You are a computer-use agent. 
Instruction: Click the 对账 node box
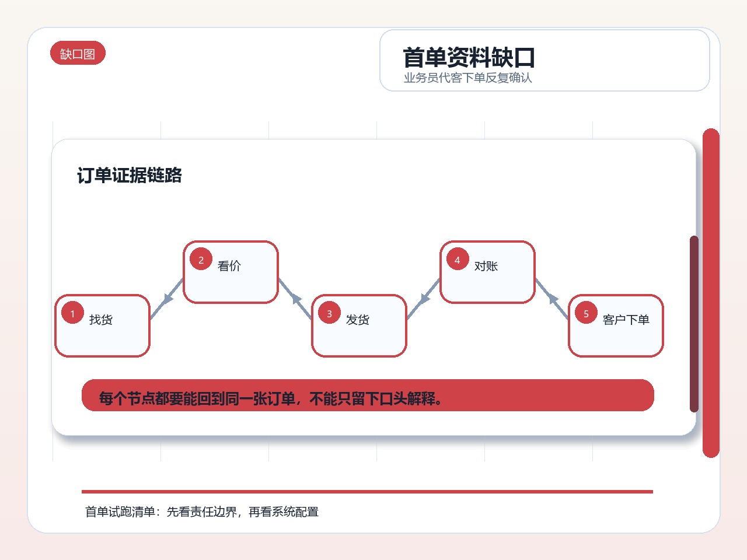click(487, 272)
